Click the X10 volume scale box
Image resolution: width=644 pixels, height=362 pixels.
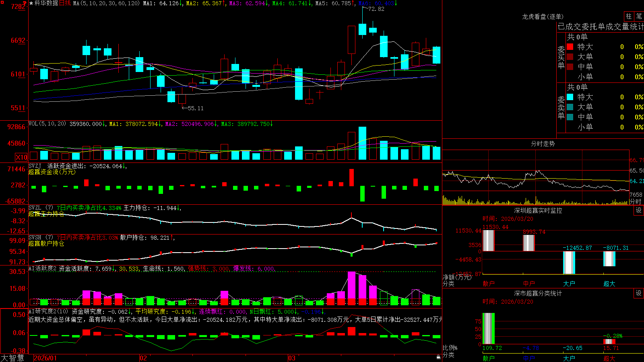click(x=21, y=157)
